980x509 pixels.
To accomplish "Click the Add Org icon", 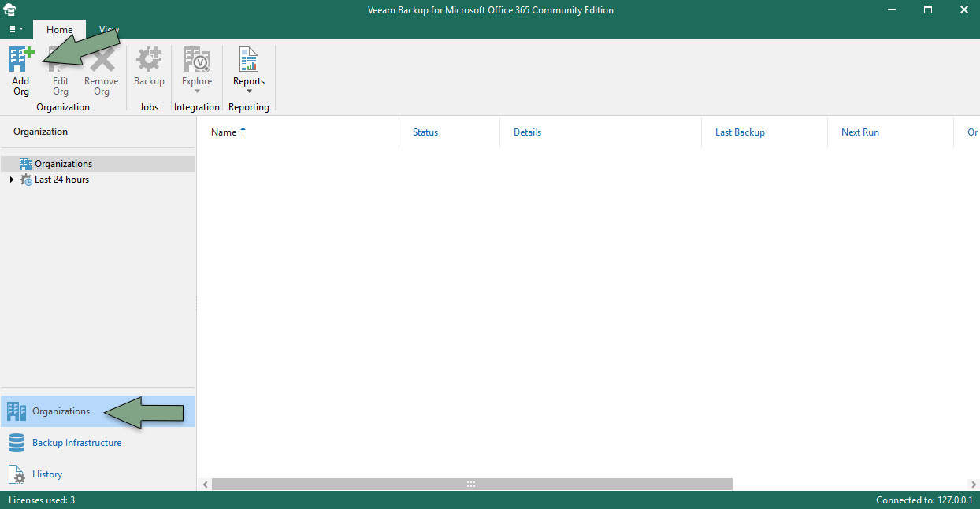I will pyautogui.click(x=20, y=61).
